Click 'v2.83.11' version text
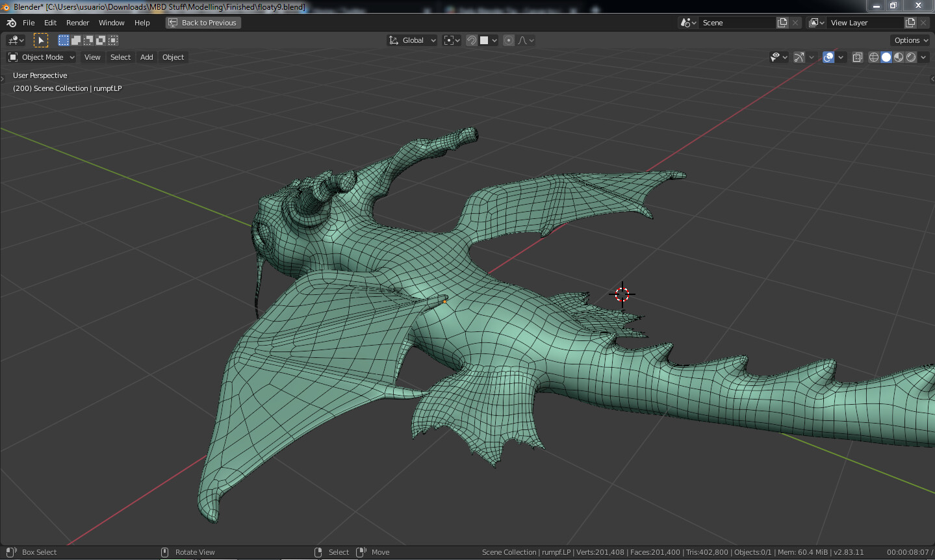The image size is (935, 560). 849,552
